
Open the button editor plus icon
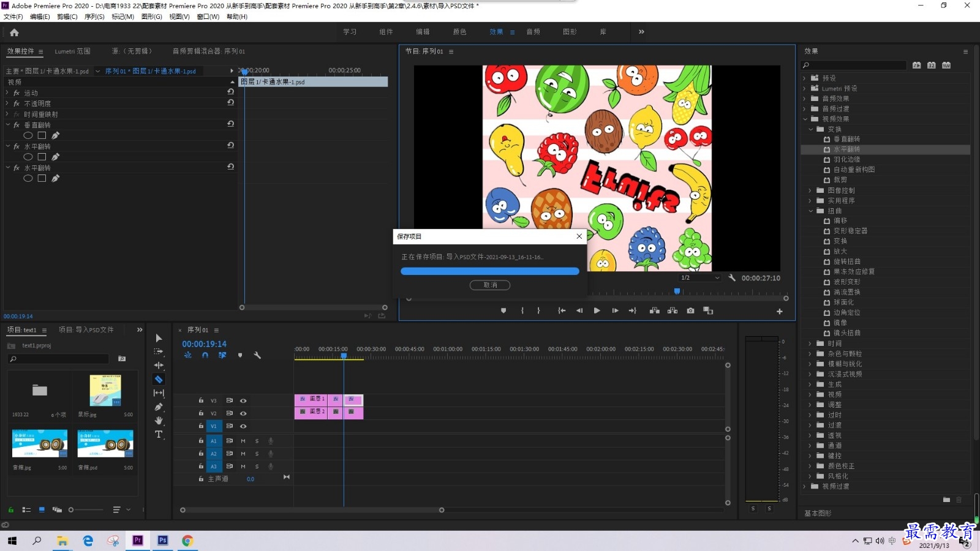pyautogui.click(x=780, y=312)
